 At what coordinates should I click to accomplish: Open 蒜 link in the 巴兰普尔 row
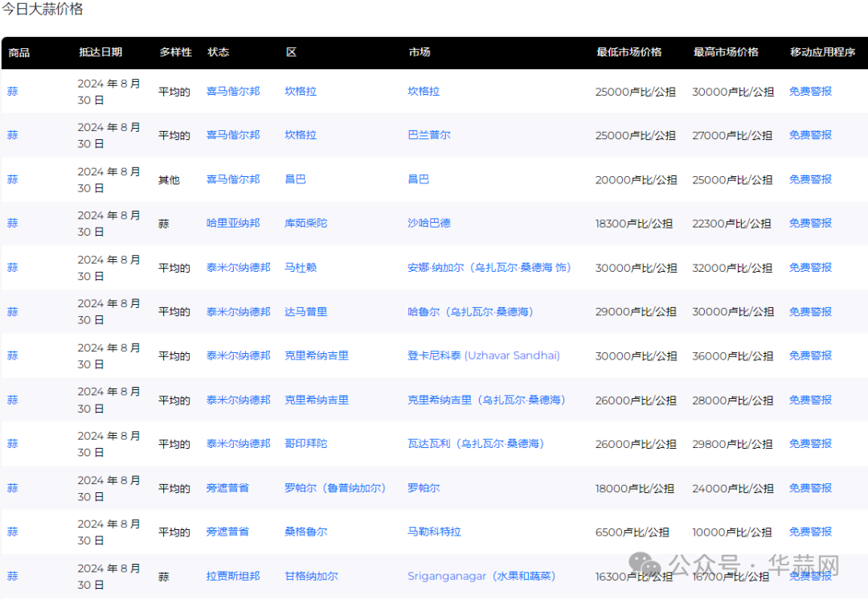coord(12,135)
